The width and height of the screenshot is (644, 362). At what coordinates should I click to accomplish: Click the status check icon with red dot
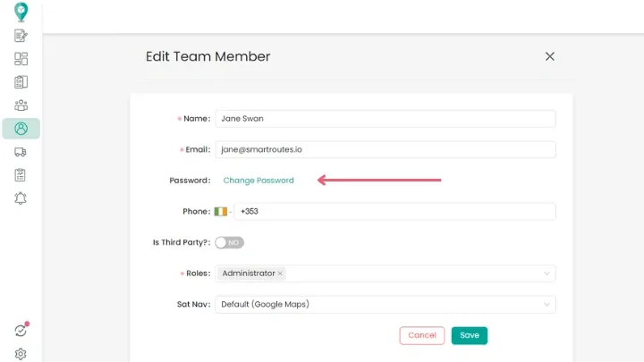(x=21, y=330)
